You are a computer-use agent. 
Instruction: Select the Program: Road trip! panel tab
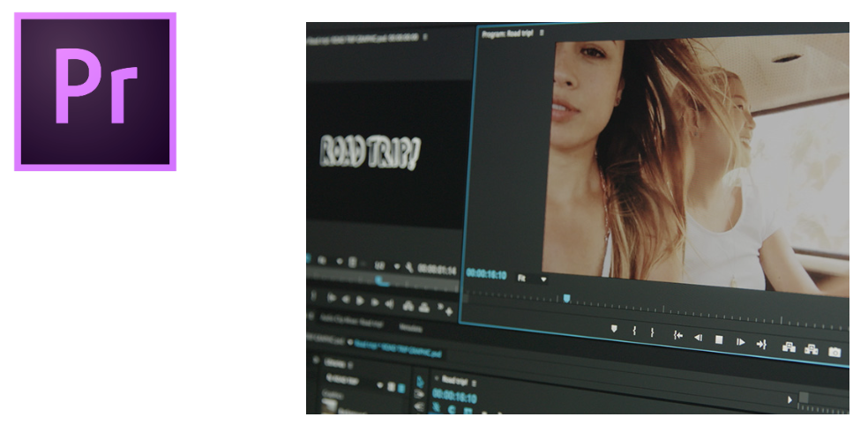coord(507,33)
